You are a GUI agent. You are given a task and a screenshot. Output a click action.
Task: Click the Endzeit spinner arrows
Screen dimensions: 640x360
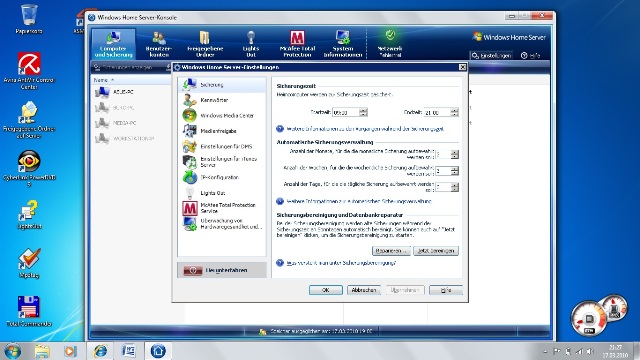click(x=454, y=112)
